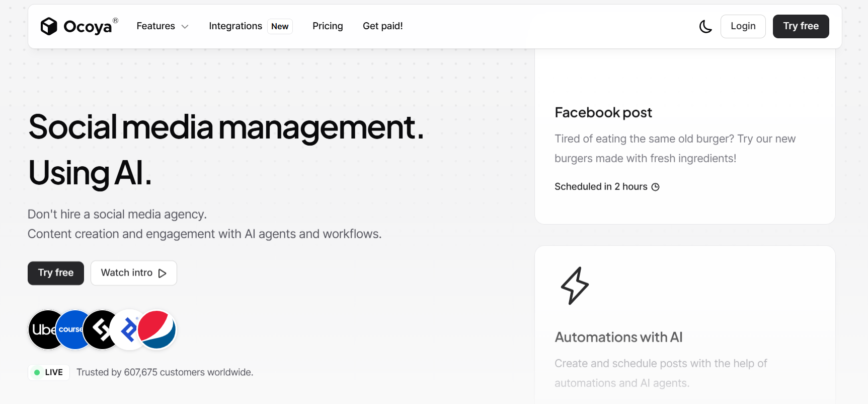The width and height of the screenshot is (868, 404).
Task: Click the green LIVE status badge
Action: pos(49,372)
